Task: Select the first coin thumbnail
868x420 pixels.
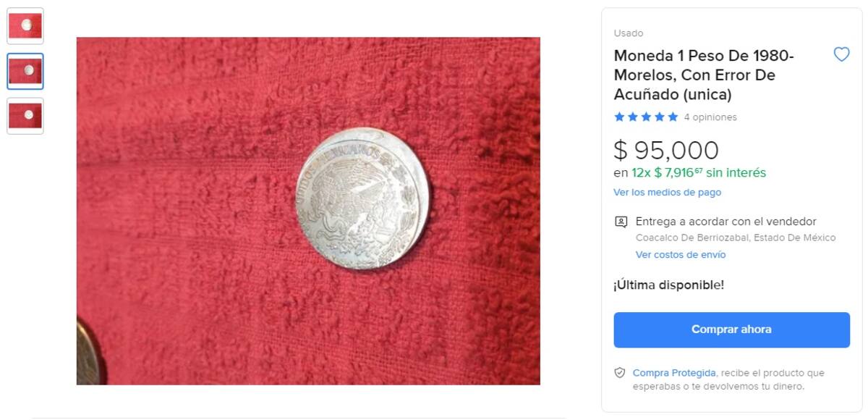Action: (x=25, y=26)
